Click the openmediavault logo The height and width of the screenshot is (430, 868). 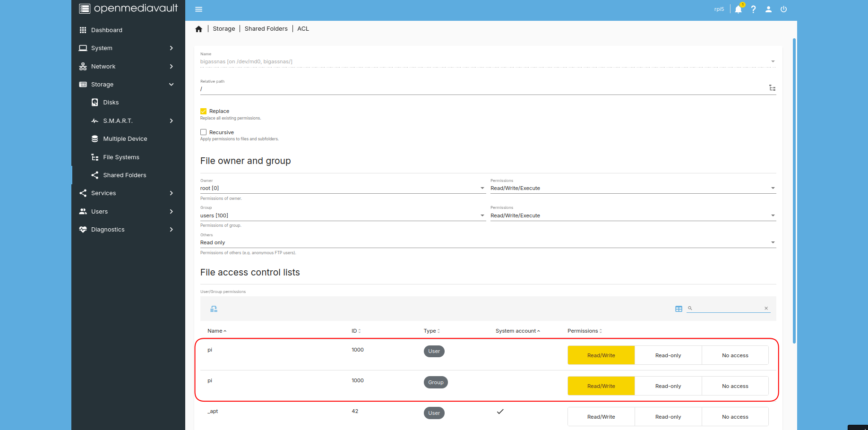(129, 9)
